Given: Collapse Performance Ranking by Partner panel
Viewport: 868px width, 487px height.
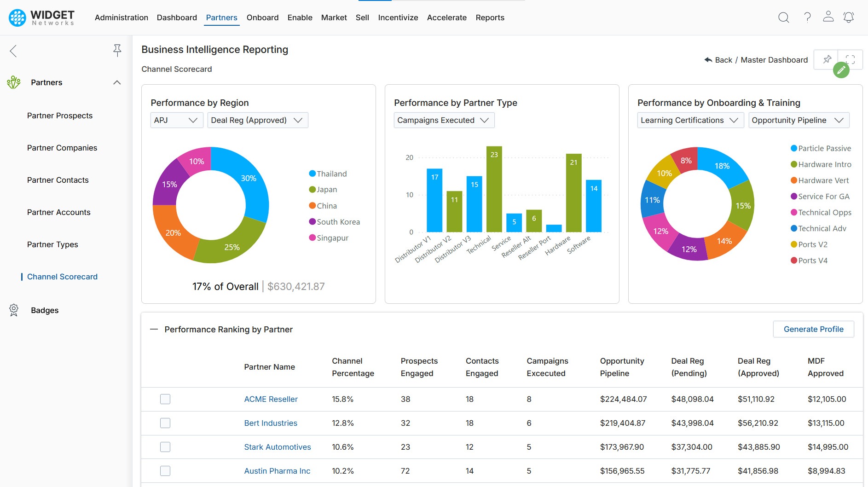Looking at the screenshot, I should point(154,330).
